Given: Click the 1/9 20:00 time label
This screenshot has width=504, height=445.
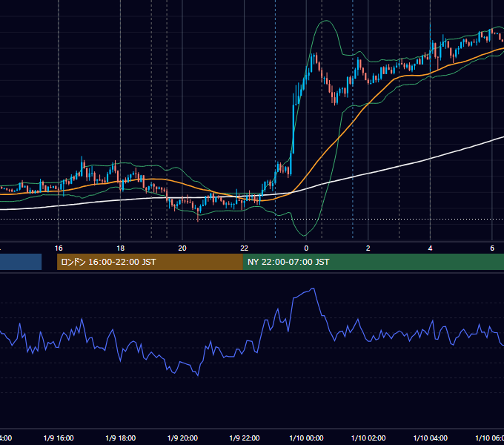Looking at the screenshot, I should (182, 438).
